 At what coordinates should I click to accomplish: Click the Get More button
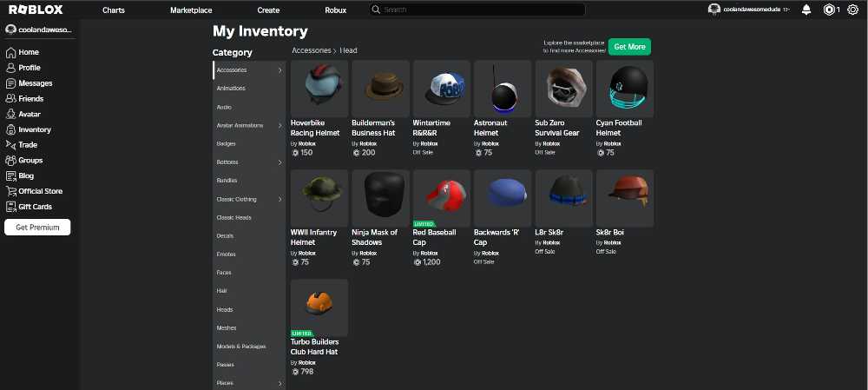(x=629, y=47)
